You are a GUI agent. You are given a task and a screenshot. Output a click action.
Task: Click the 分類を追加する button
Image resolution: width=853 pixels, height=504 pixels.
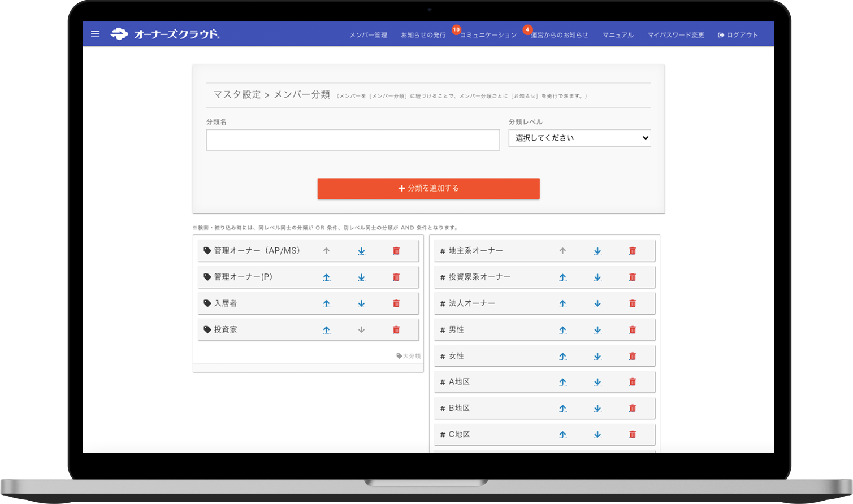428,188
